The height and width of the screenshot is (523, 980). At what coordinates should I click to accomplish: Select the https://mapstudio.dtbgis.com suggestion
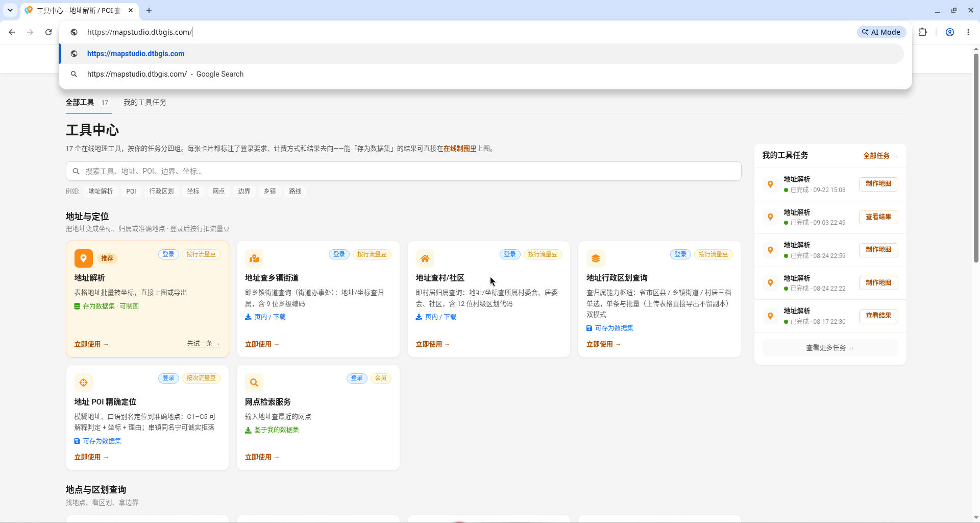pos(481,54)
